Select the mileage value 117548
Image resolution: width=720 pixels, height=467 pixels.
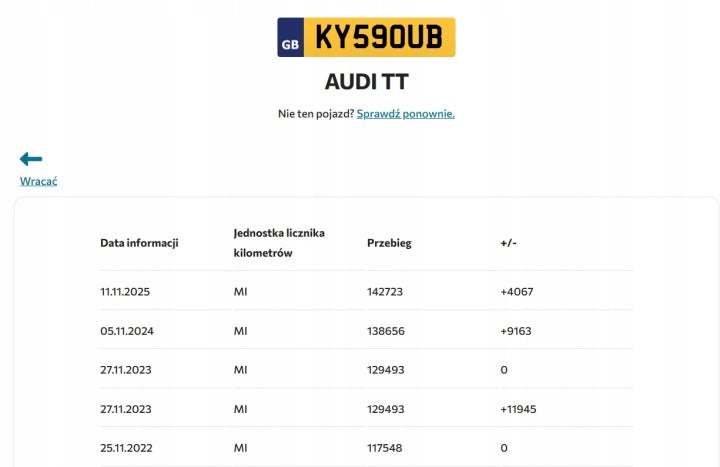[384, 448]
